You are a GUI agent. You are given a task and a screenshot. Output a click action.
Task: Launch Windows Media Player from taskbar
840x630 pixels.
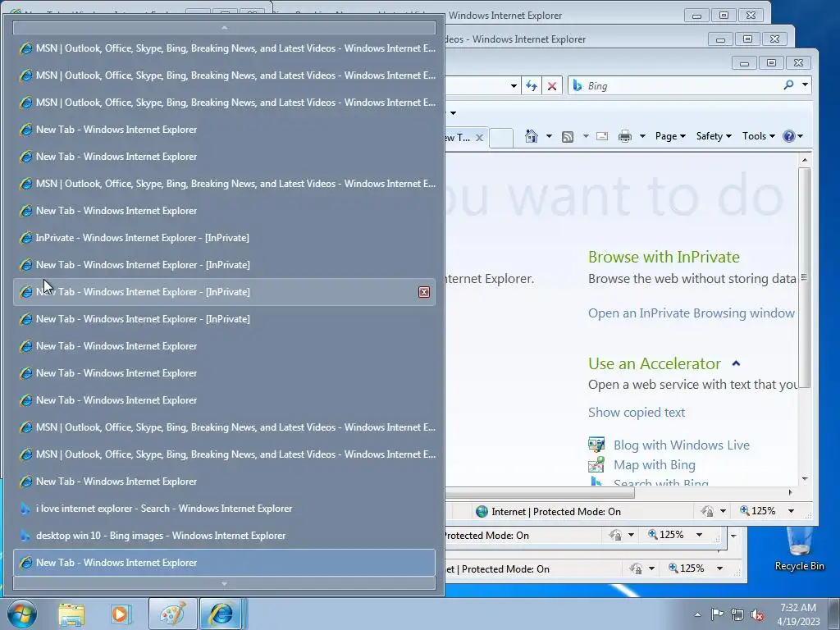point(120,614)
